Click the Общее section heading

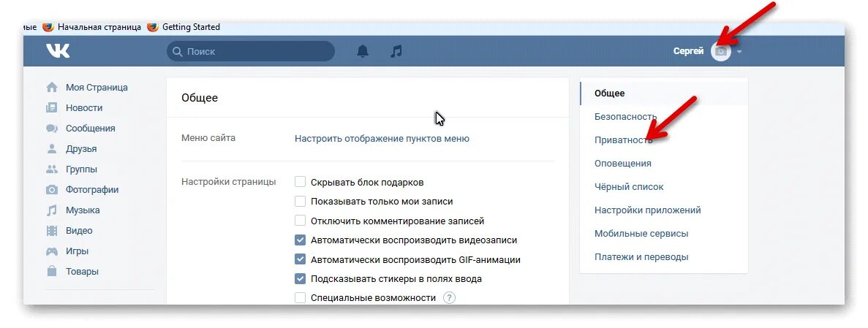[x=200, y=98]
